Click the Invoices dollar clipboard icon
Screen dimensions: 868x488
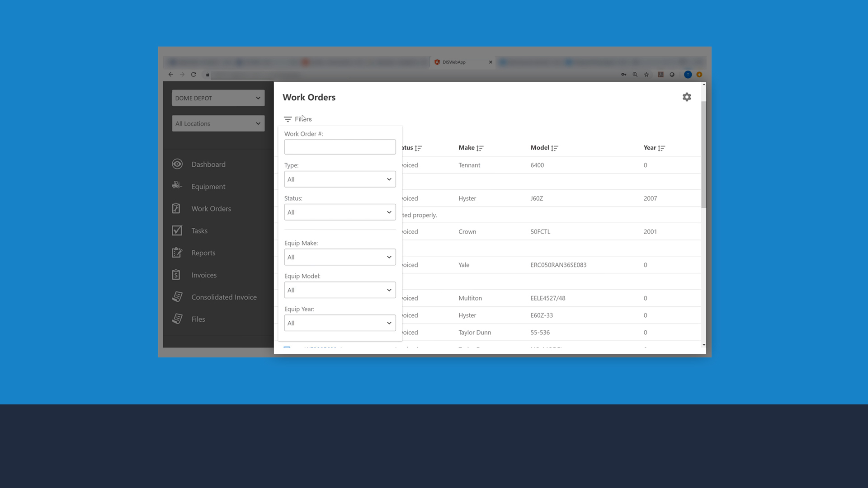[x=176, y=275]
